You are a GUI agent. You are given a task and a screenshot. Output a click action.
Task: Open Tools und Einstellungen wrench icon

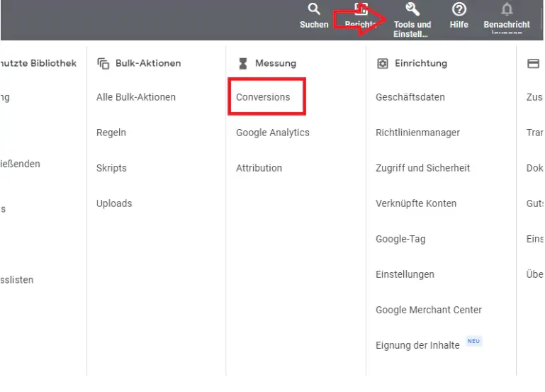tap(412, 10)
